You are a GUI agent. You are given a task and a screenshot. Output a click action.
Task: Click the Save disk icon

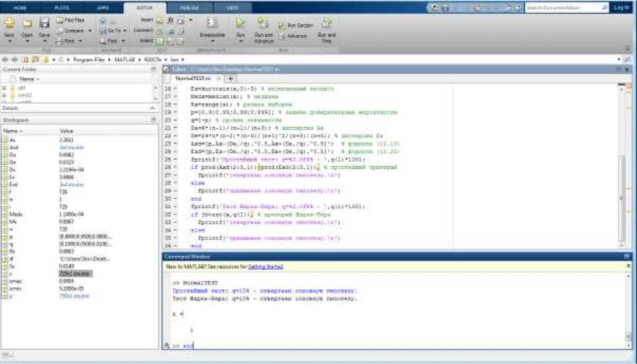coord(44,24)
